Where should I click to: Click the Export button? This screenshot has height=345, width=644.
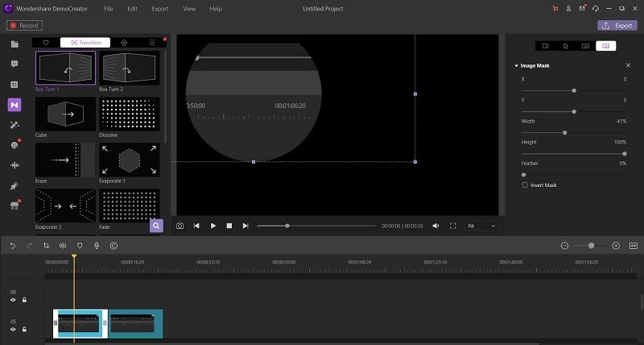(x=617, y=26)
